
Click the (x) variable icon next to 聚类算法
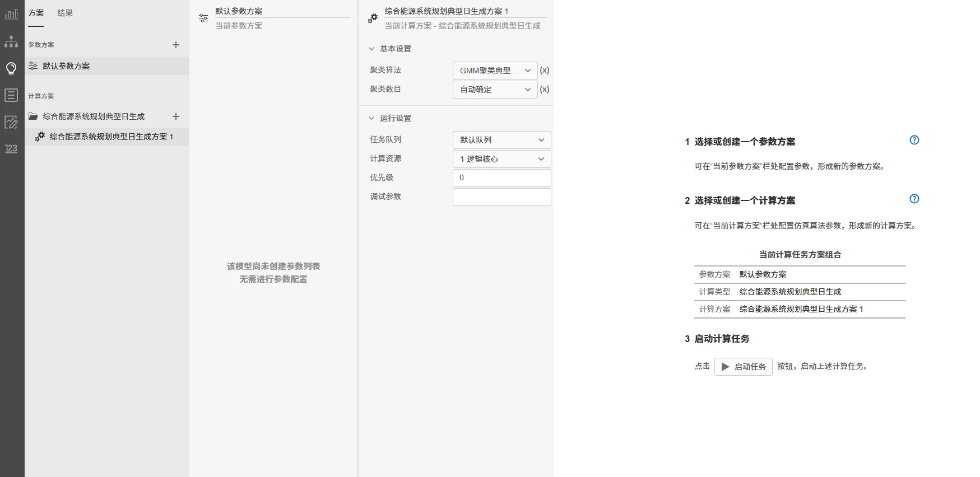tap(544, 71)
